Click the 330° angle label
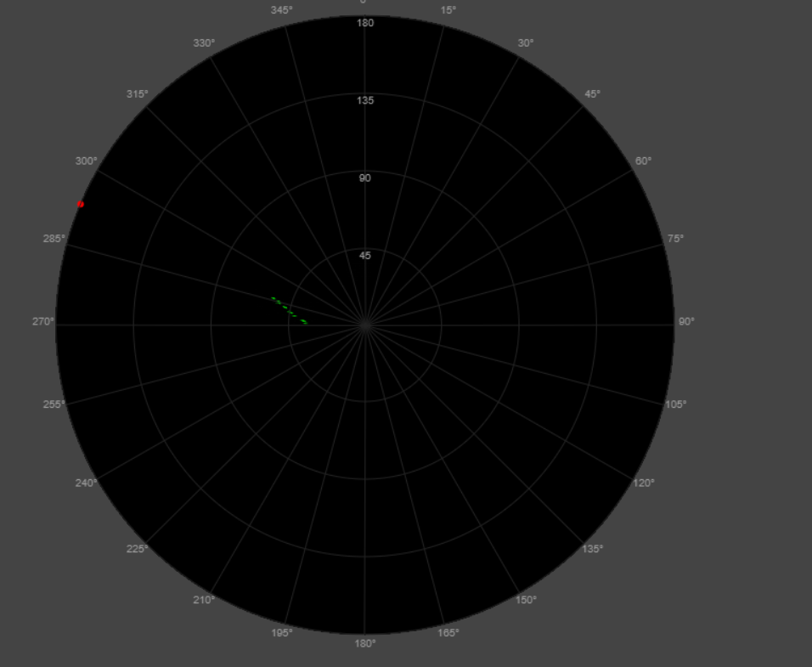 (x=204, y=43)
